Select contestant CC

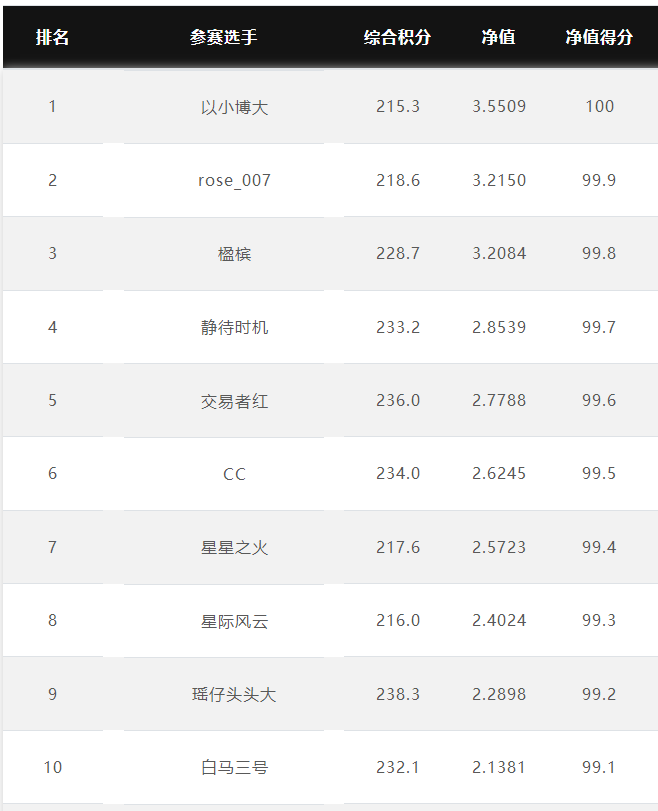coord(234,474)
